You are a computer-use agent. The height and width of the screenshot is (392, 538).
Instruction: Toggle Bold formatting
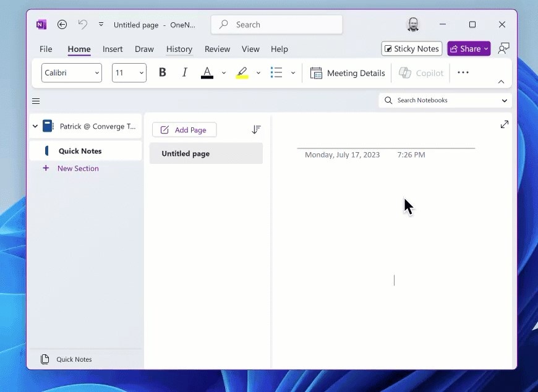tap(163, 73)
